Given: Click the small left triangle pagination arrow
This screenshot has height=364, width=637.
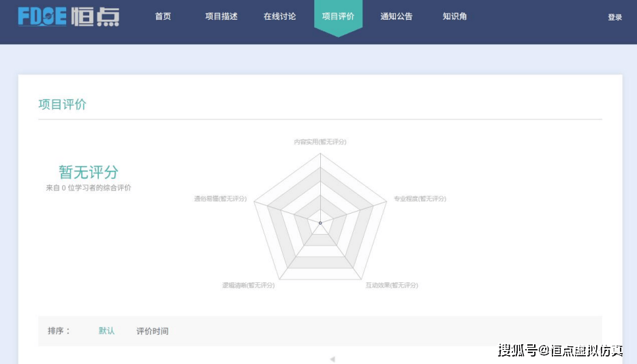Looking at the screenshot, I should 332,359.
